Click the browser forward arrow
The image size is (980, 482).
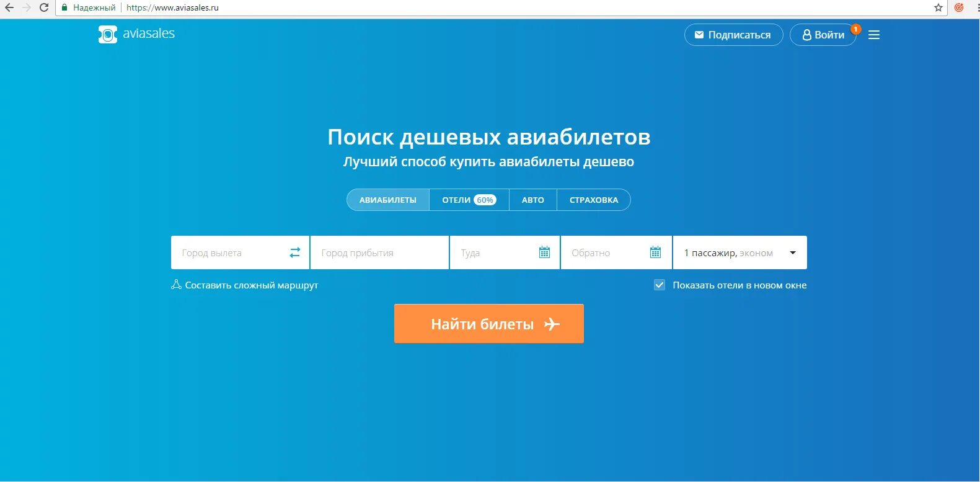[x=27, y=7]
